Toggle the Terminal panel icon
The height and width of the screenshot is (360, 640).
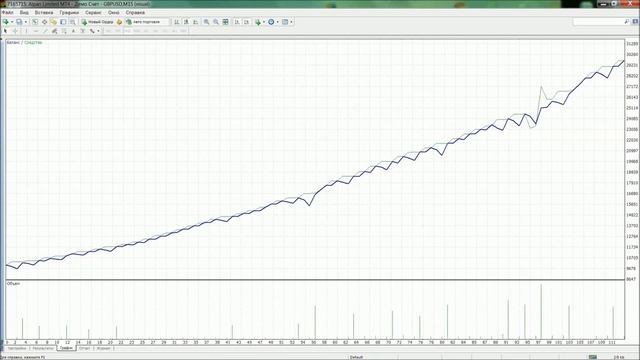pos(63,22)
